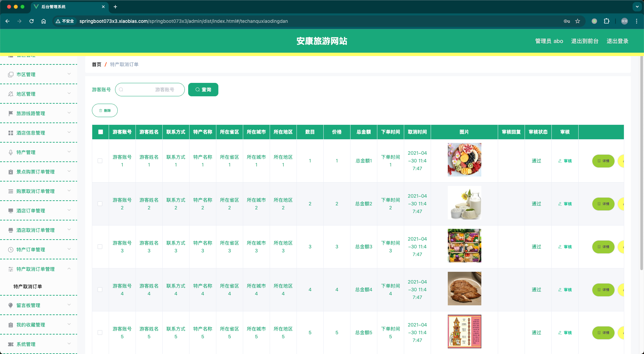Click the 酒店订单管理 sidebar icon

click(x=11, y=211)
